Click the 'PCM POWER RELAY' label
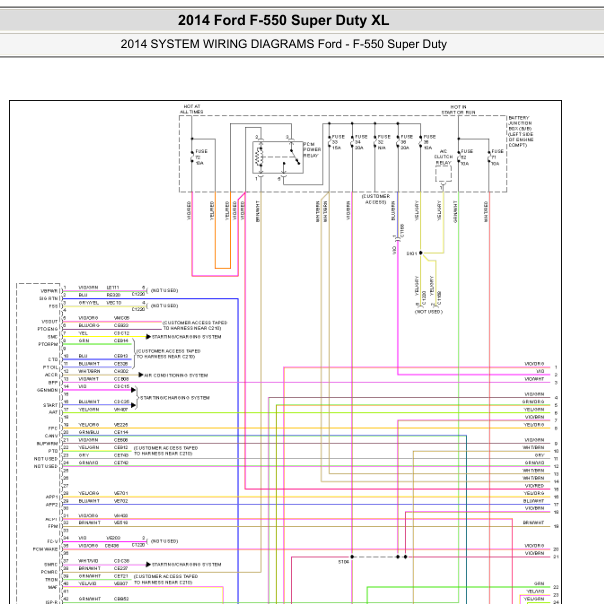 (x=312, y=150)
